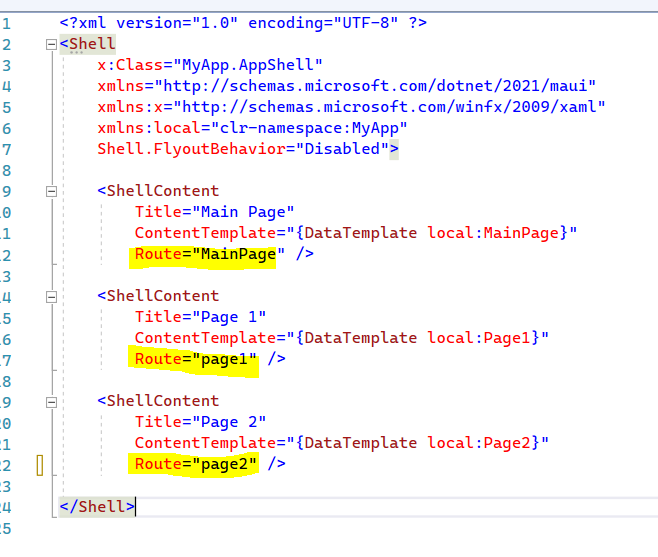Collapse the Page 2 ShellContent block

(x=51, y=403)
